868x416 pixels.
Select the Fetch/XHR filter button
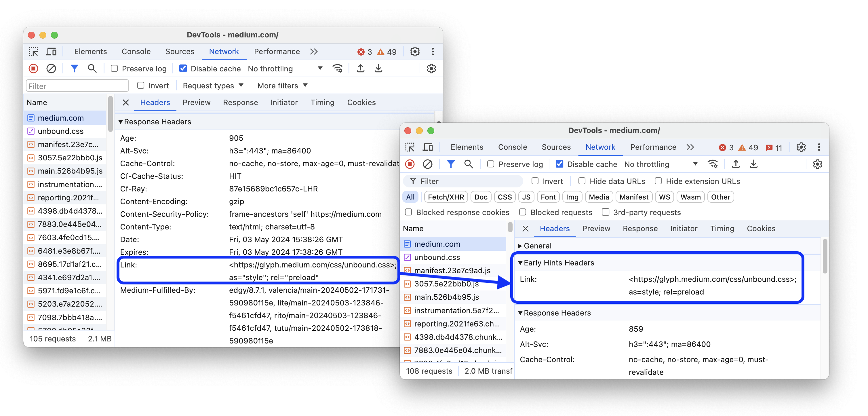point(446,197)
